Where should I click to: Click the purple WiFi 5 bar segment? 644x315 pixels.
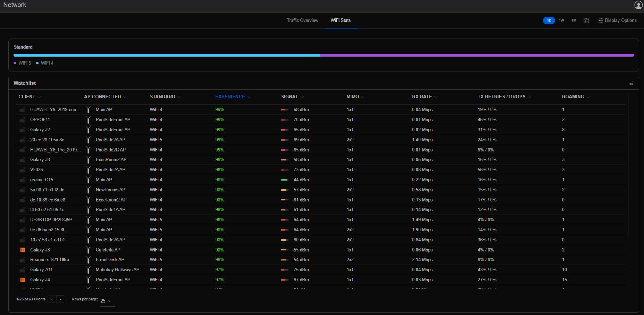click(477, 55)
